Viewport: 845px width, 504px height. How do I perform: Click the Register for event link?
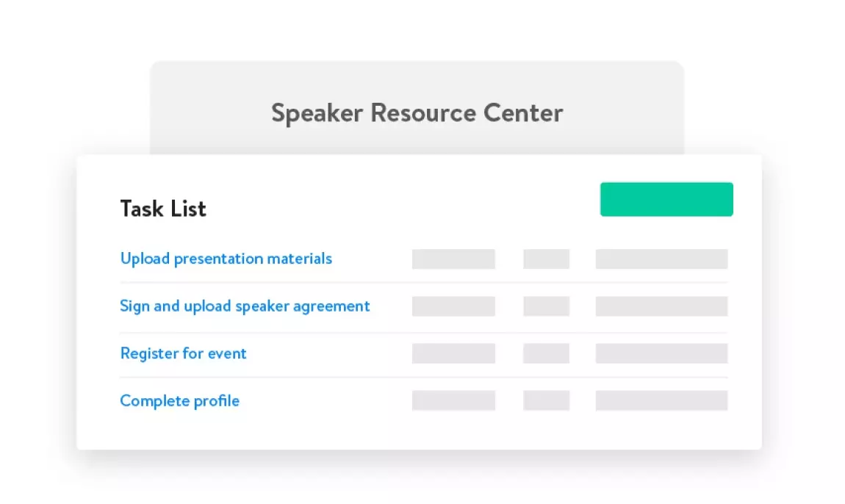pos(183,353)
